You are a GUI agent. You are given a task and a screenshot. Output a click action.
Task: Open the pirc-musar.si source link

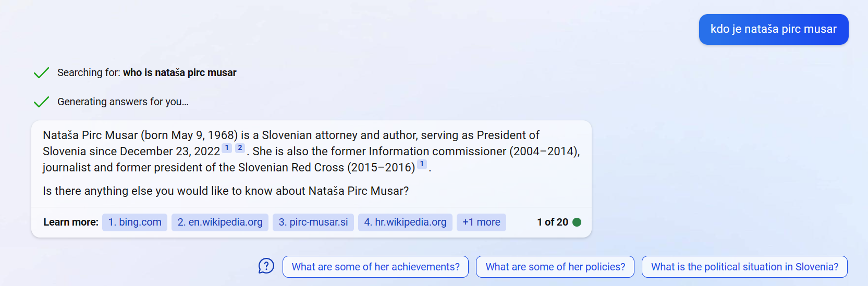pos(313,222)
